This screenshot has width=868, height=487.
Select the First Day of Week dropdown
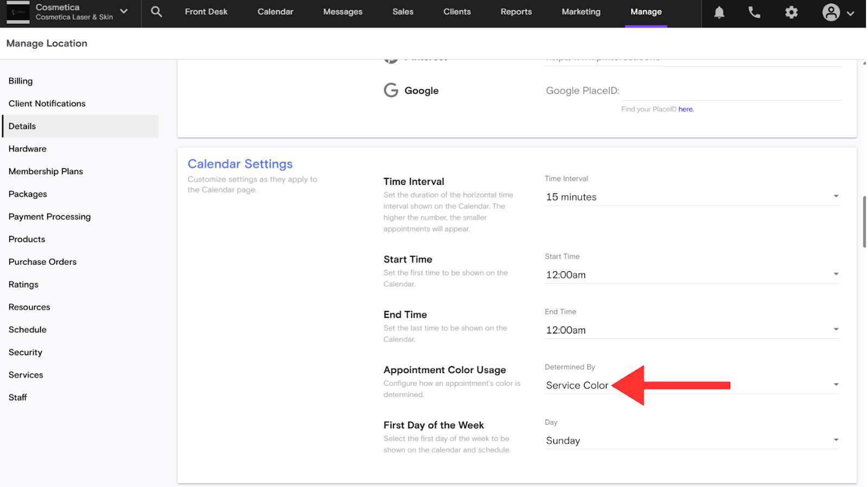(692, 440)
